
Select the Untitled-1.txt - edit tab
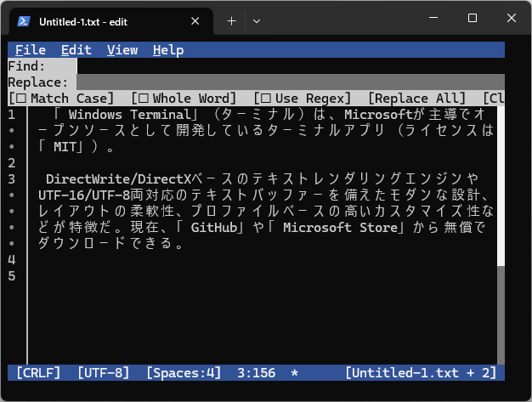[111, 22]
